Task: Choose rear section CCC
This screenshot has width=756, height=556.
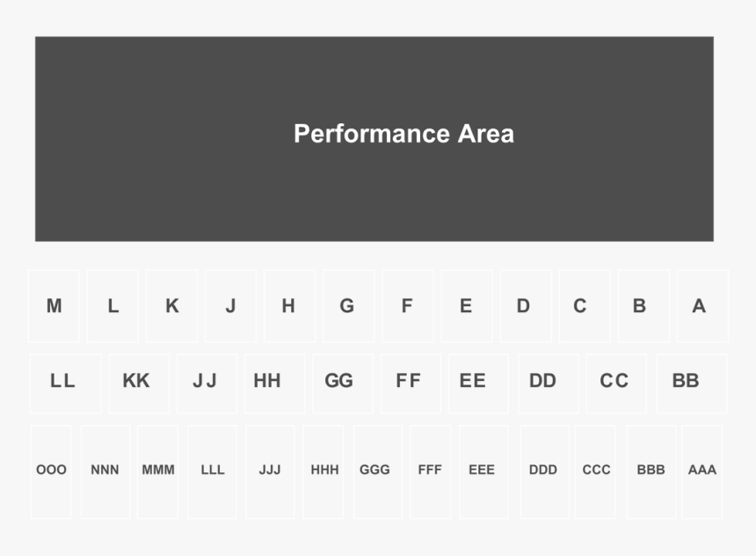Action: point(596,470)
